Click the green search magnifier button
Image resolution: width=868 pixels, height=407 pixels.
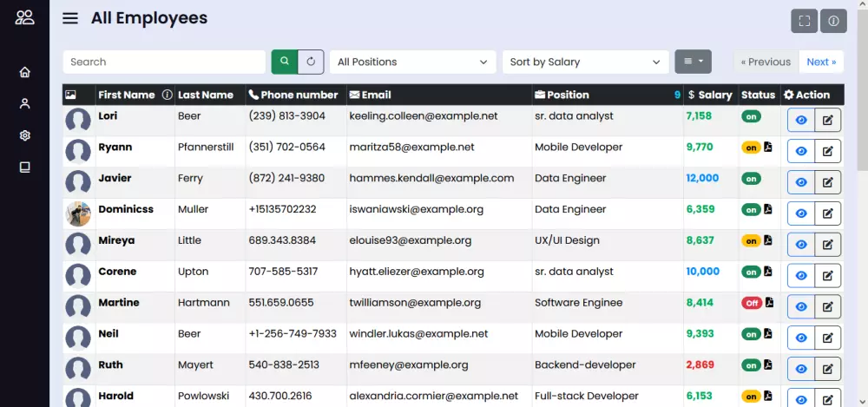point(284,62)
